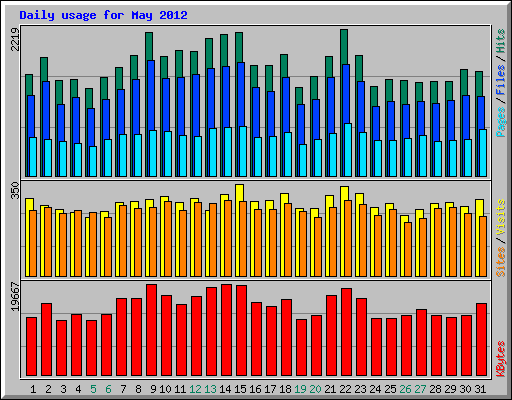Click the green hits bar for day 22
This screenshot has height=400, width=512.
pos(344,47)
